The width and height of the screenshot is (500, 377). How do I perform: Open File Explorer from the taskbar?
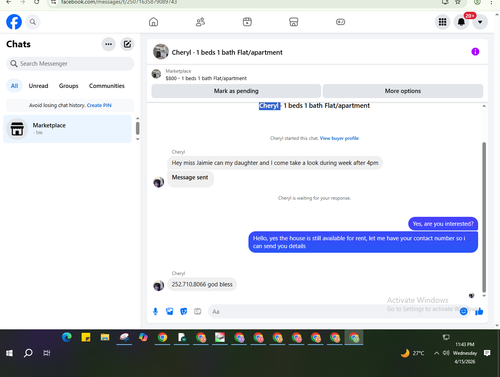(105, 338)
